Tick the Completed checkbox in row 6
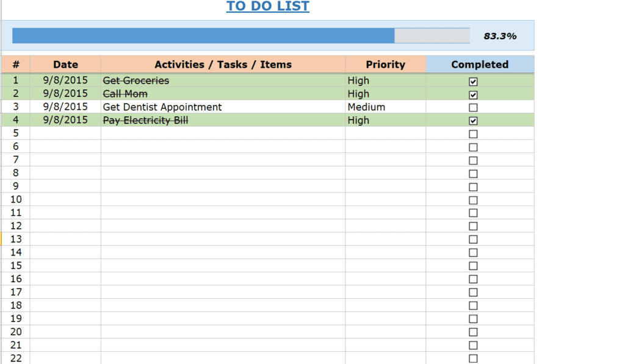 [473, 148]
